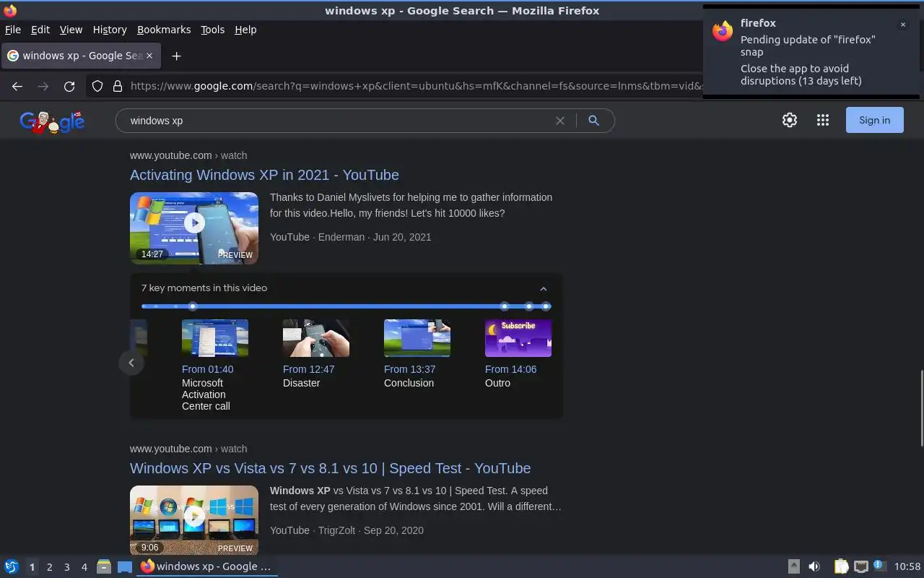Click the magnifier search button

click(593, 121)
